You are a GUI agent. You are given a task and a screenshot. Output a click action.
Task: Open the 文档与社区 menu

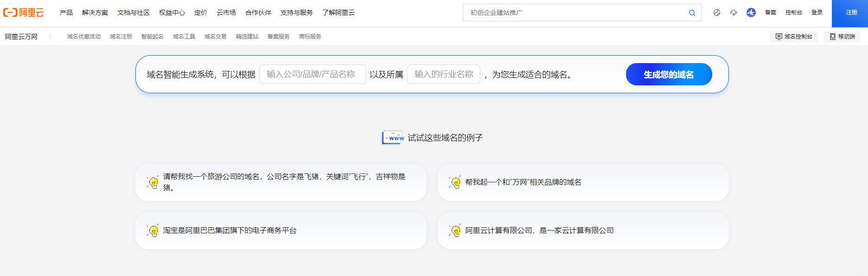click(x=134, y=13)
